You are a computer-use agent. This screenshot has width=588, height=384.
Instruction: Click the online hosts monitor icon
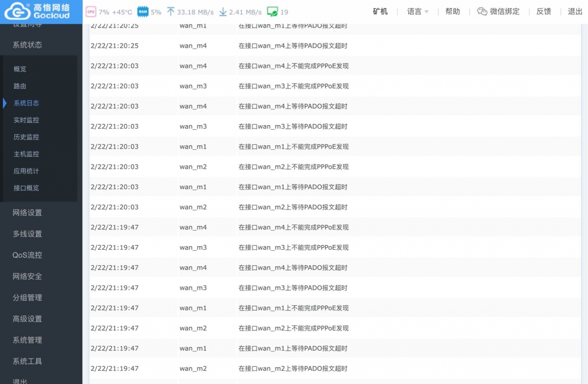tap(272, 11)
